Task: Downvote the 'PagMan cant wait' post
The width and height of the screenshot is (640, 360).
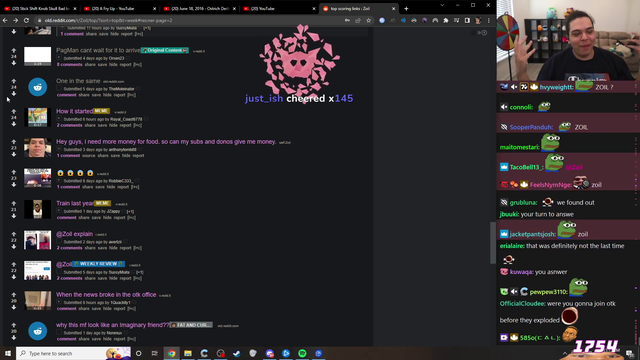Action: pyautogui.click(x=14, y=63)
